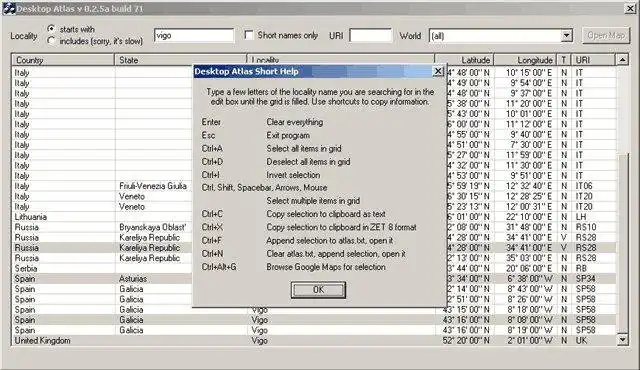Viewport: 640px width, 370px height.
Task: Select the 'includes (sorry, it's slow)' radio option
Action: [x=51, y=41]
